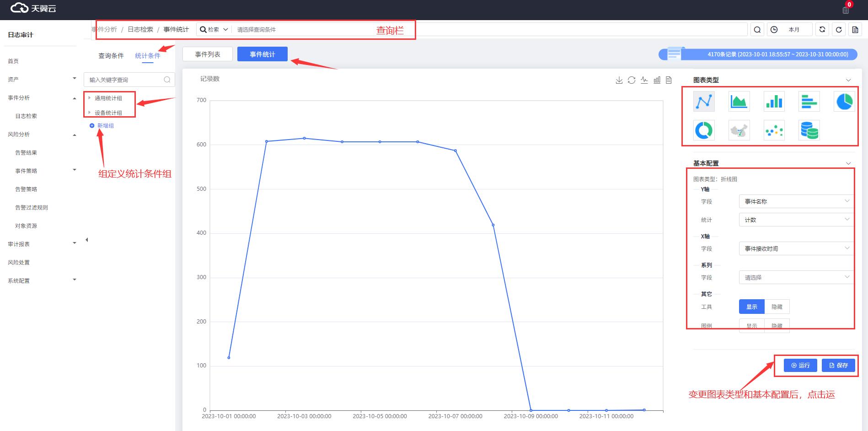This screenshot has width=868, height=431.
Task: Switch to the 查询条件 tab
Action: point(111,56)
